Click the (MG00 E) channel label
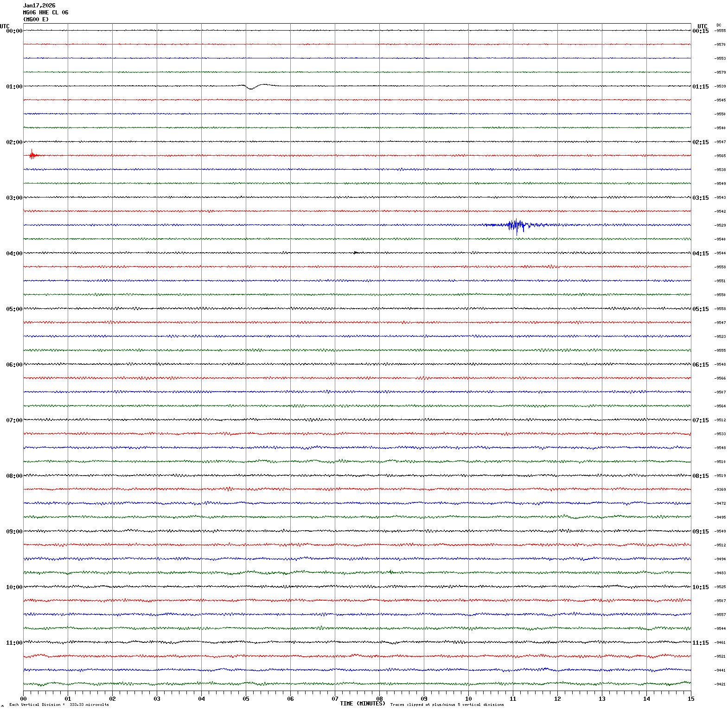Screen dimensions: 728x711 (x=36, y=19)
